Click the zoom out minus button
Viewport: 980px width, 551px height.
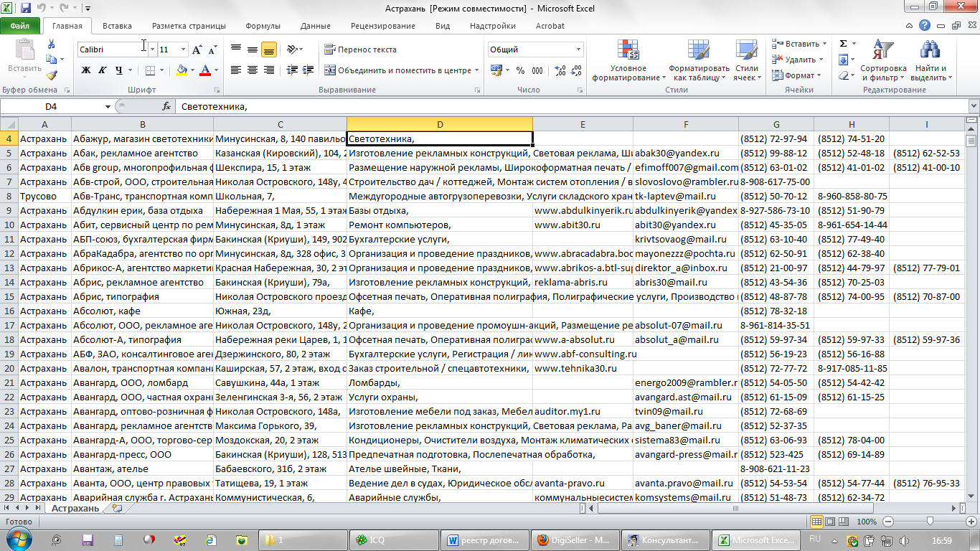888,522
